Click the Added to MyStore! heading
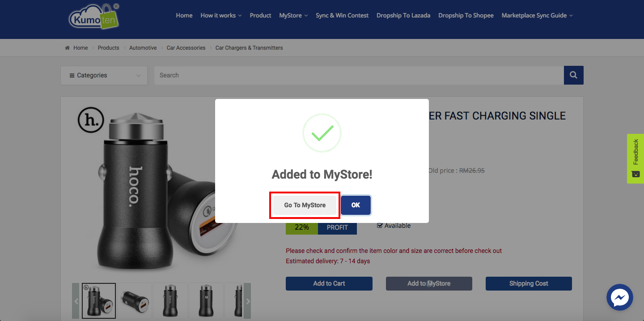Viewport: 644px width, 321px height. pyautogui.click(x=322, y=175)
